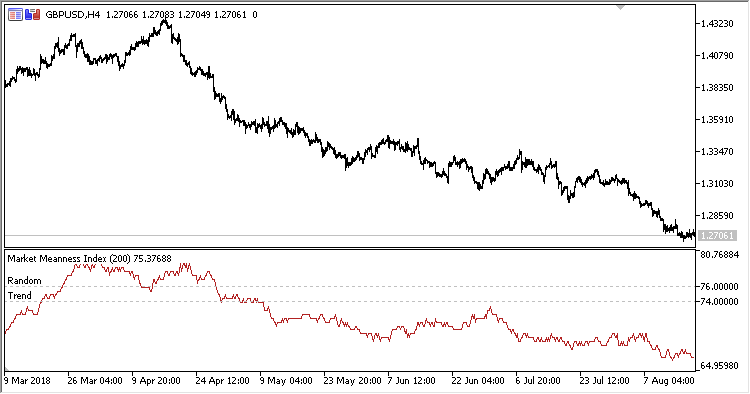Click the OHLC values 1.27066 1.27083 text

(x=141, y=15)
